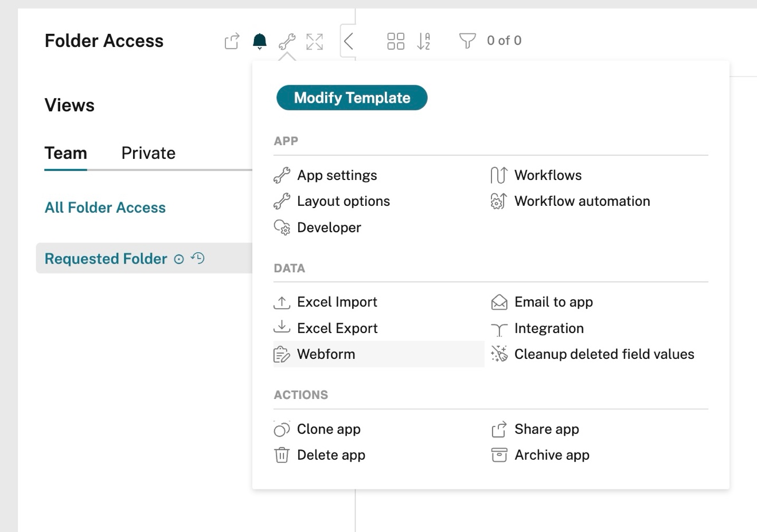Viewport: 757px width, 532px height.
Task: Click the Folder Access title
Action: click(104, 41)
